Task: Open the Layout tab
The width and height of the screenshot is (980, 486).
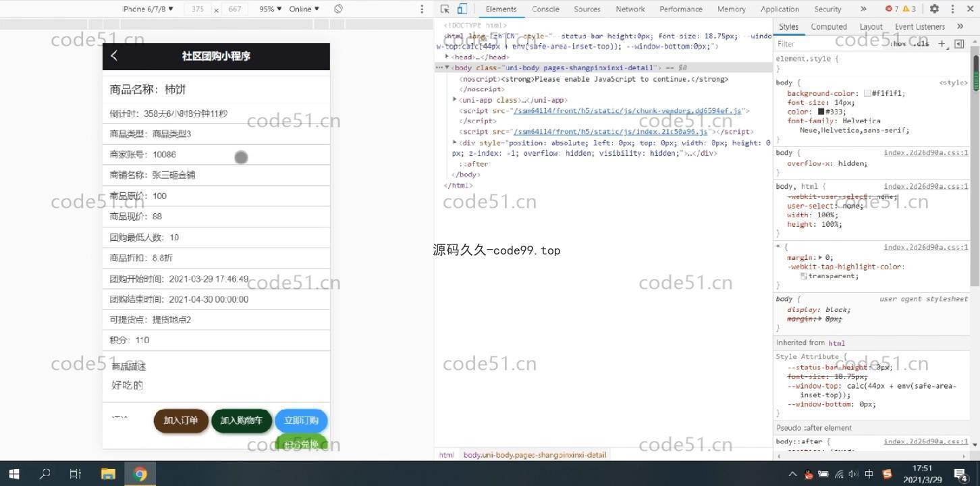Action: (x=871, y=26)
